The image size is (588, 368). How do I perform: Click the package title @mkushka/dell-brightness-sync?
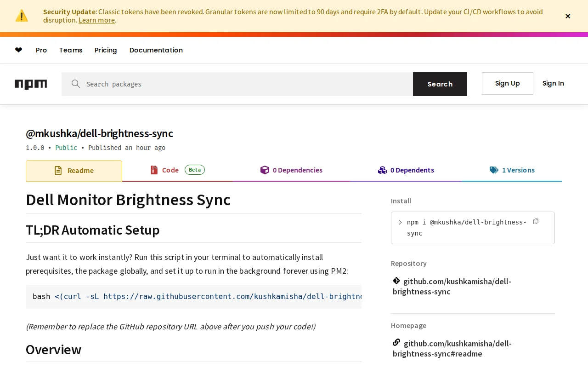pos(99,133)
